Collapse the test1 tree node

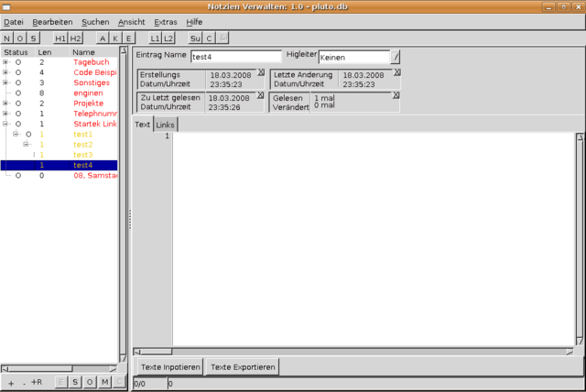16,134
